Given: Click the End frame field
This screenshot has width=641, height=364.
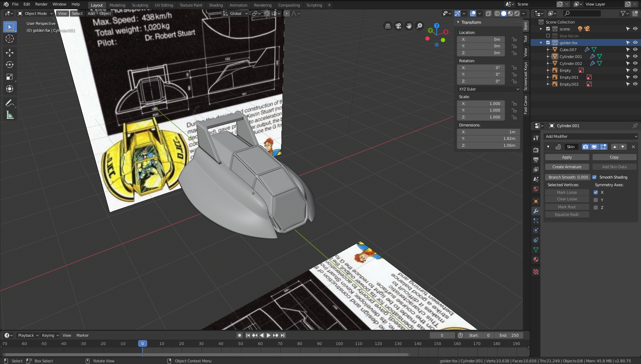Looking at the screenshot, I should coord(509,335).
